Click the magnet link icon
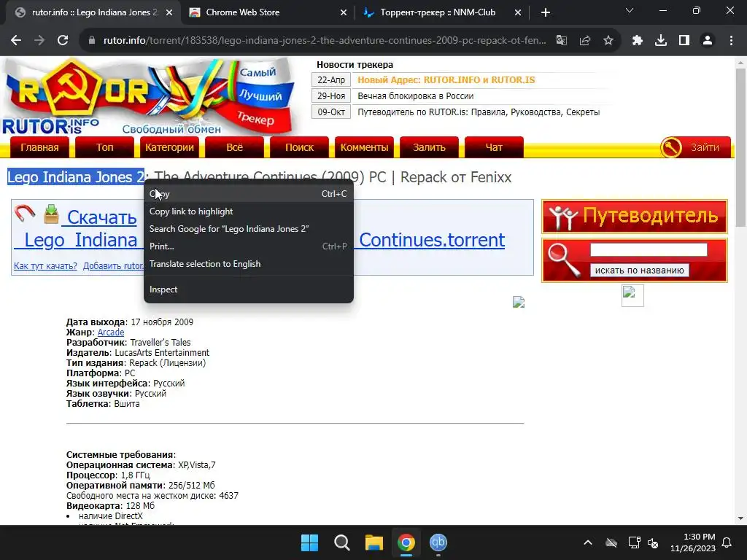747x560 pixels. (25, 213)
